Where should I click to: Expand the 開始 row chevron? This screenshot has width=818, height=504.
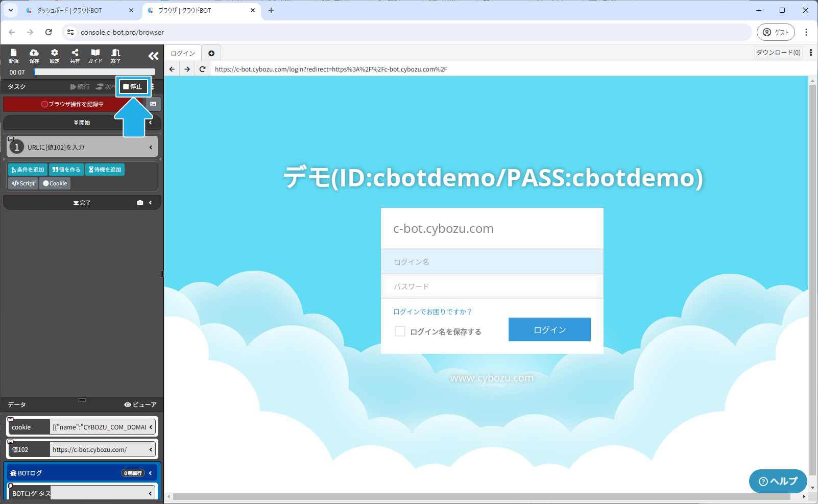tap(151, 123)
